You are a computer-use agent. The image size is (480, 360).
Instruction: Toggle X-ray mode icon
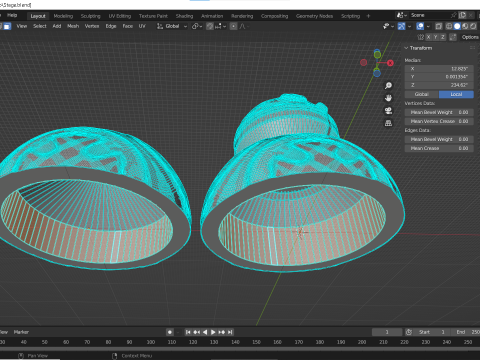tap(439, 26)
